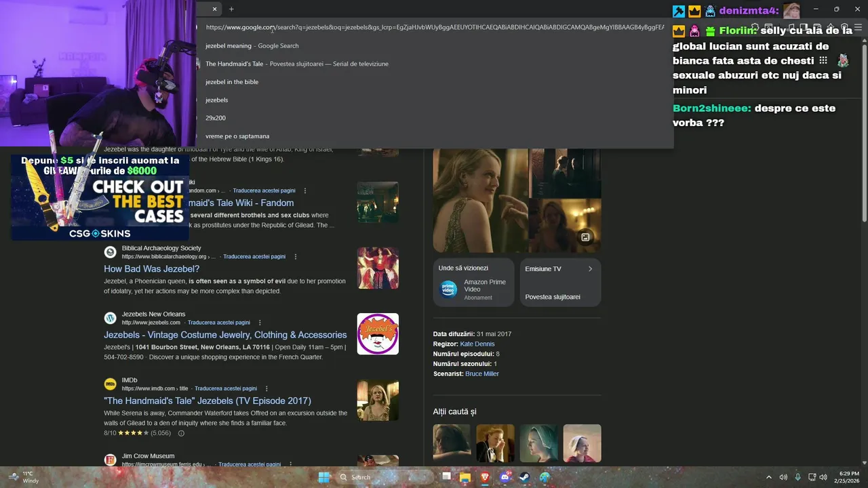Choose 'The Handmaid's Tale' suggestion
This screenshot has height=488, width=868.
[435, 64]
